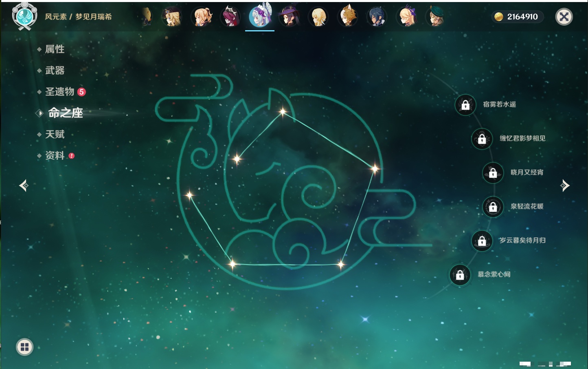Go to previous character with left arrow
This screenshot has height=369, width=588.
pos(24,186)
